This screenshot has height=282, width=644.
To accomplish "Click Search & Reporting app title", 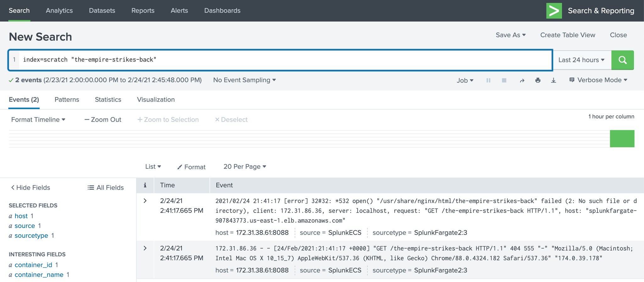I will [601, 11].
